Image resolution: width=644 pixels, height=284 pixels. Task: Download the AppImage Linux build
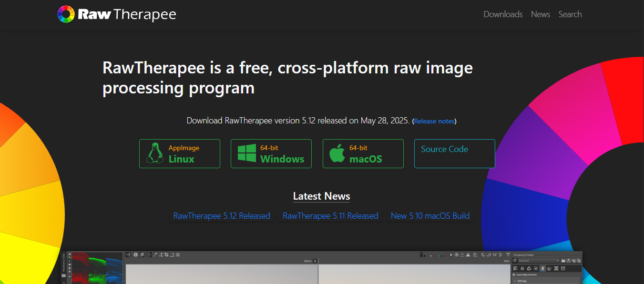tap(180, 153)
